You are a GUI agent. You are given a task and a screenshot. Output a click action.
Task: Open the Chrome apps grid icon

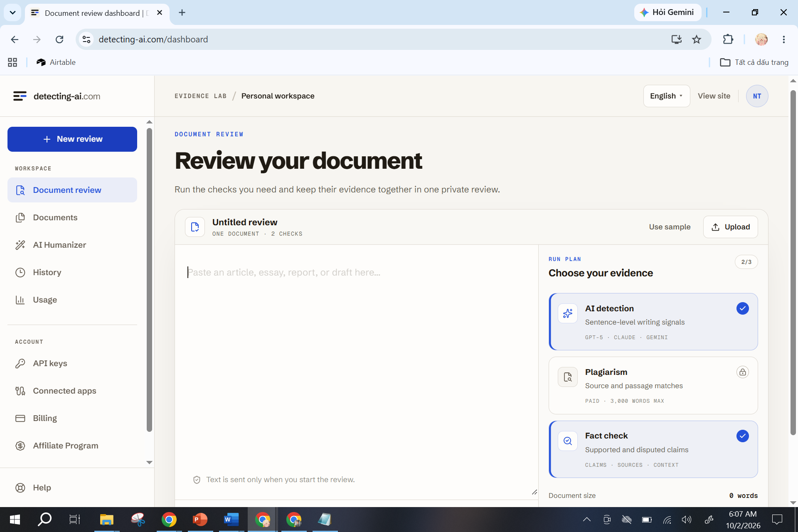[12, 62]
